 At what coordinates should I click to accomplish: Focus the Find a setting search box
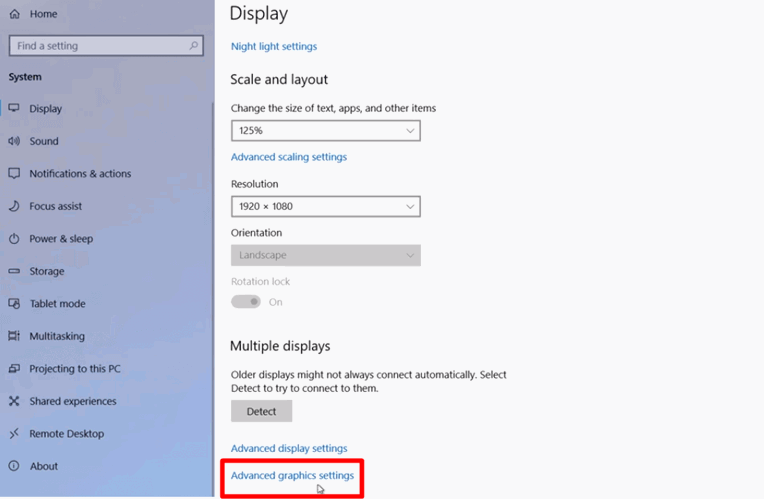pyautogui.click(x=106, y=46)
